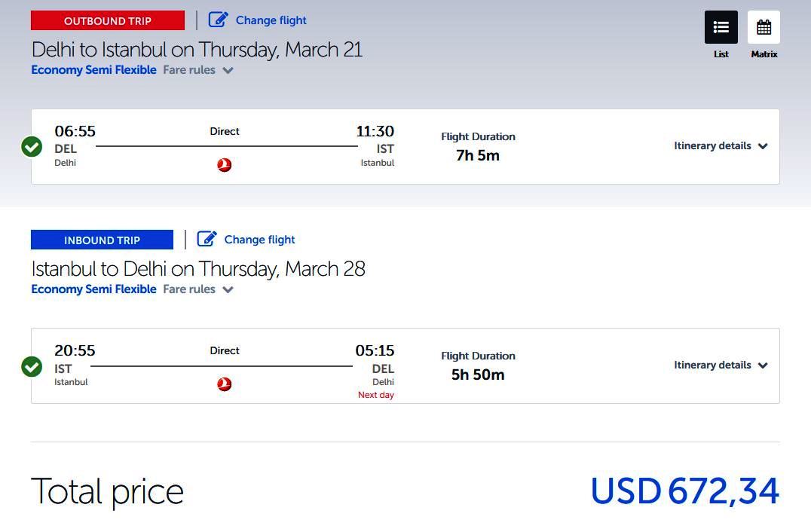The height and width of the screenshot is (532, 811).
Task: Expand outbound Fare rules chevron
Action: 228,70
